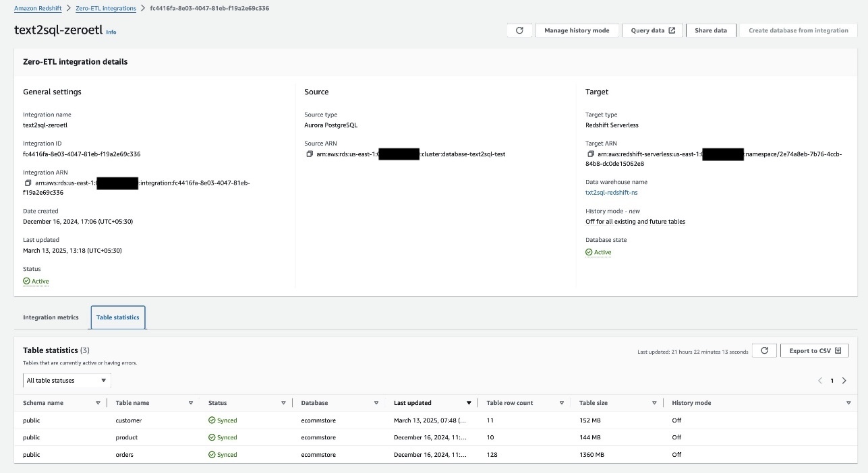
Task: Go to previous page of table statistics
Action: 820,381
